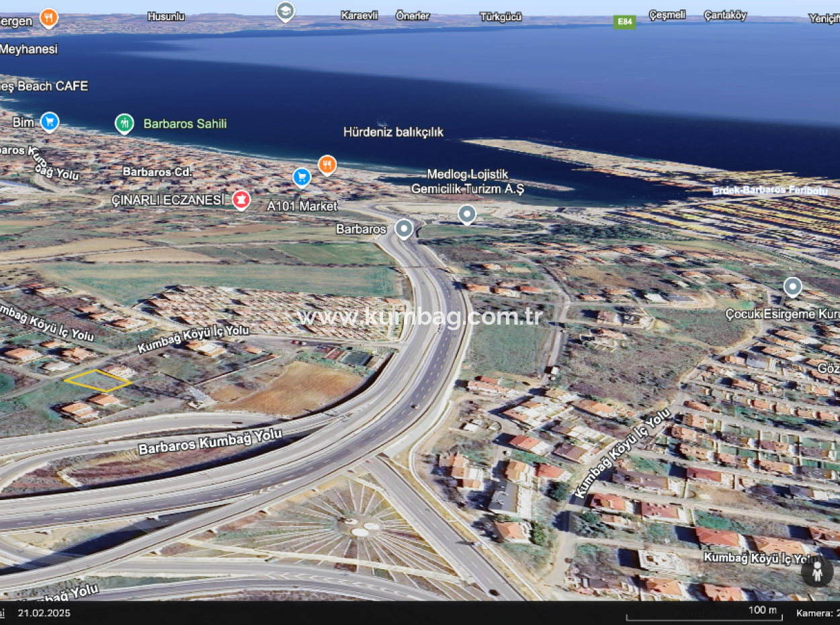Viewport: 840px width, 625px height.
Task: Select the Barbaros Sahili beach pin
Action: pos(124,124)
